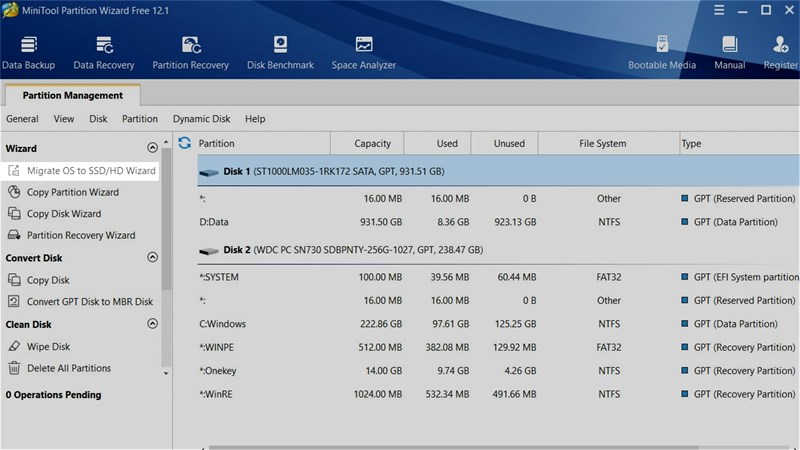Click the refresh icon beside Partition header
Image resolution: width=800 pixels, height=450 pixels.
point(185,143)
